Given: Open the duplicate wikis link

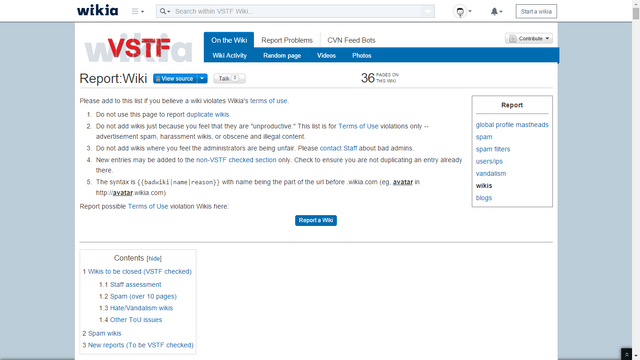Looking at the screenshot, I should (x=207, y=115).
